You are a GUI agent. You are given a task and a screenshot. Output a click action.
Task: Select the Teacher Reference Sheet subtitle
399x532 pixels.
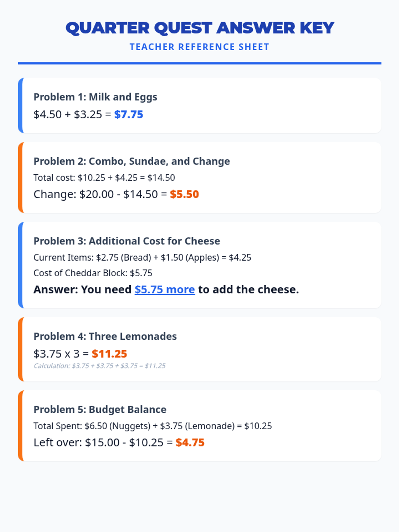[x=199, y=47]
